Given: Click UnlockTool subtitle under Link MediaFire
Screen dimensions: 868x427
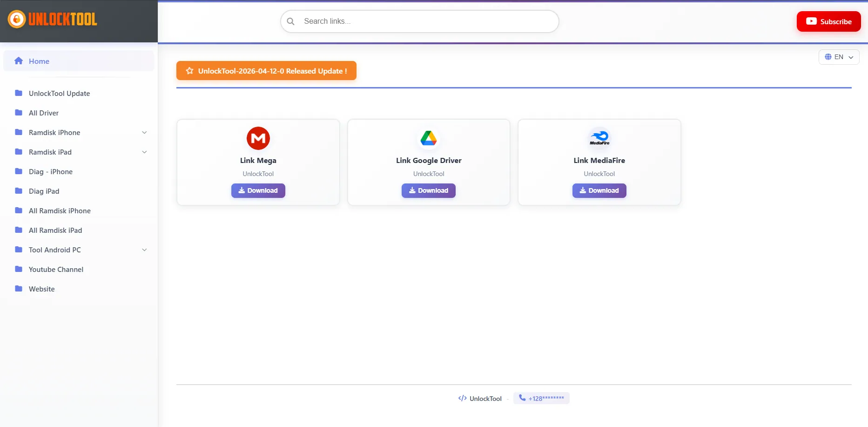Looking at the screenshot, I should point(599,174).
